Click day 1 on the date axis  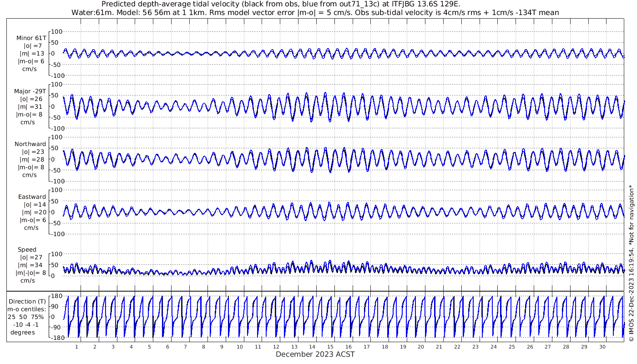(77, 347)
